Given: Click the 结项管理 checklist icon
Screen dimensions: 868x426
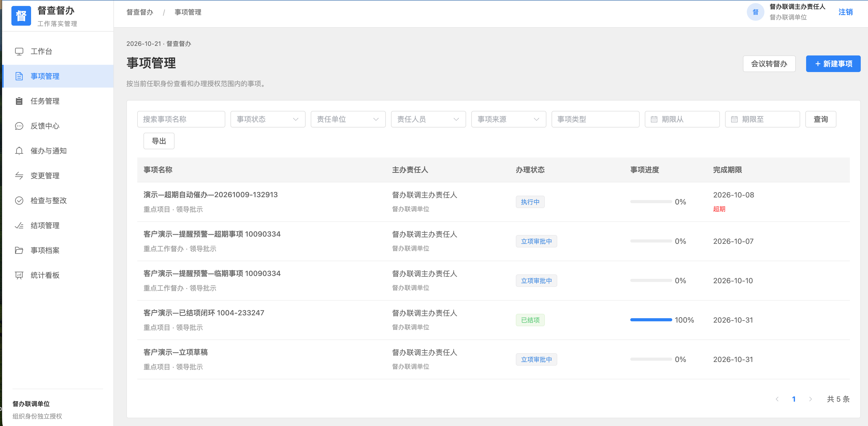Looking at the screenshot, I should [19, 225].
